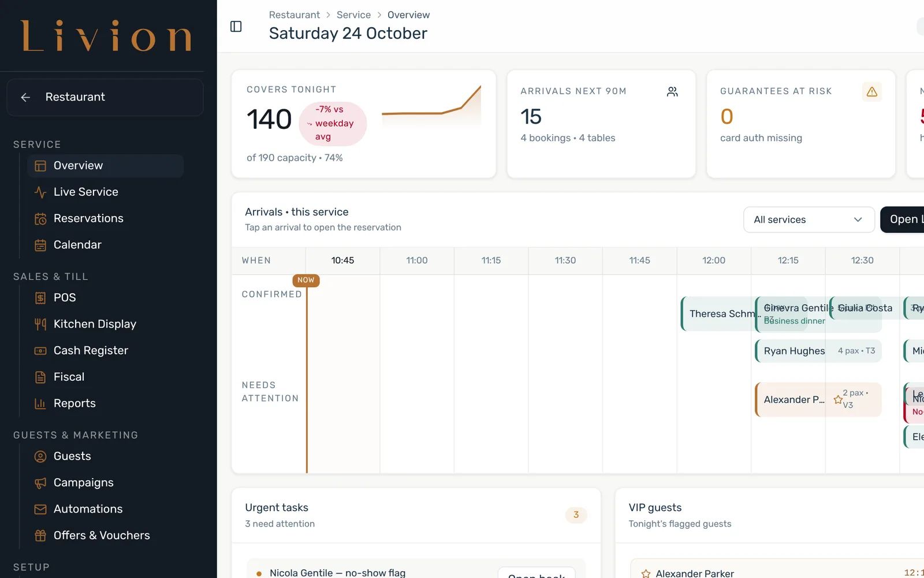The width and height of the screenshot is (924, 578).
Task: Toggle the sidebar panel icon beside the breadcrumb
Action: (x=236, y=27)
